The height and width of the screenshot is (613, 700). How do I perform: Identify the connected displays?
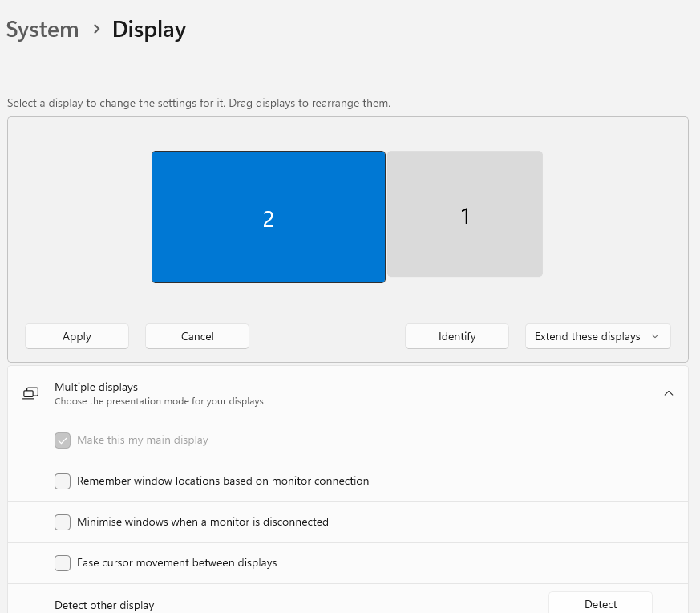[457, 336]
